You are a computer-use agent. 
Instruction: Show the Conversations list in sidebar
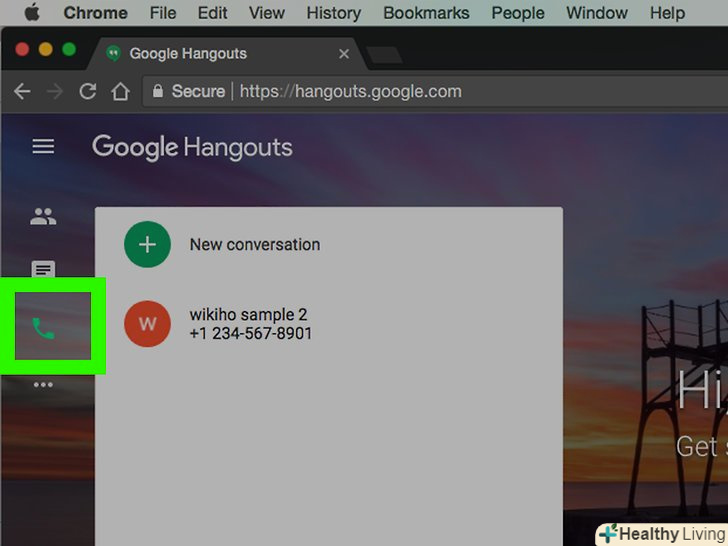click(43, 269)
